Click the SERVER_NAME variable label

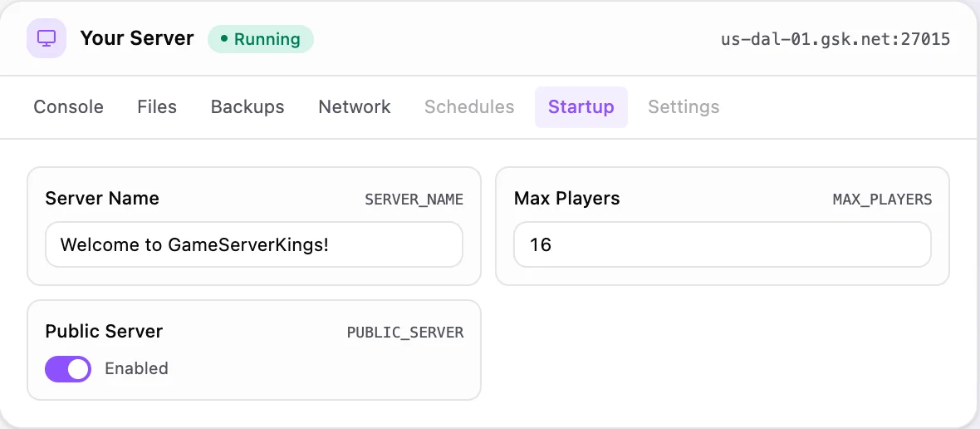pos(414,200)
